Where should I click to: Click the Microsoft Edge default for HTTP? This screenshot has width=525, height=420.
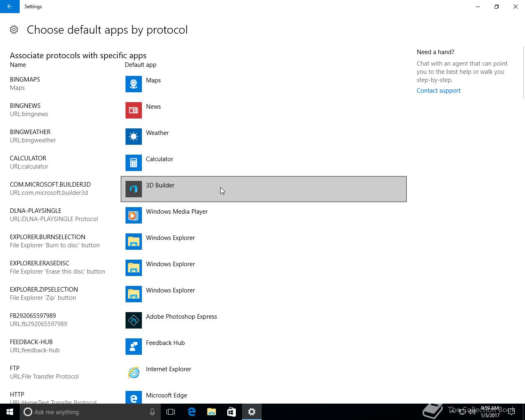pyautogui.click(x=166, y=396)
